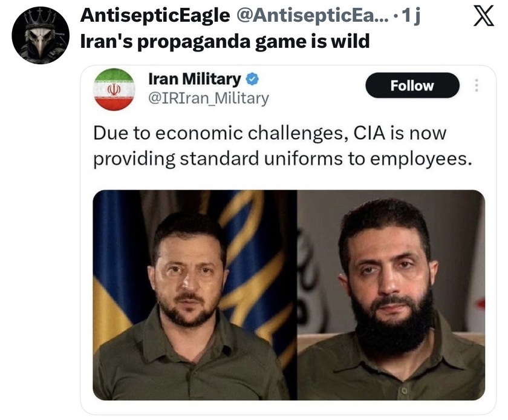This screenshot has height=420, width=508.
Task: Enlarge the right photo of the bearded man
Action: (x=391, y=295)
